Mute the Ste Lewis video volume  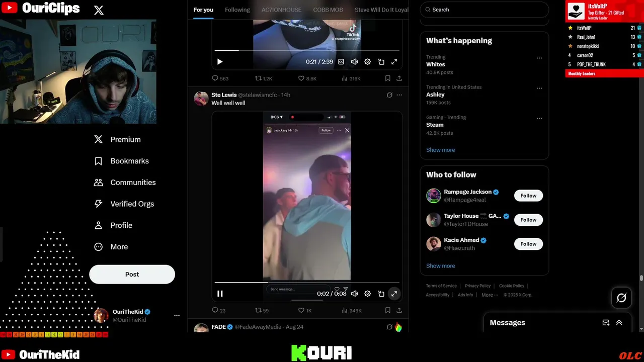point(354,294)
